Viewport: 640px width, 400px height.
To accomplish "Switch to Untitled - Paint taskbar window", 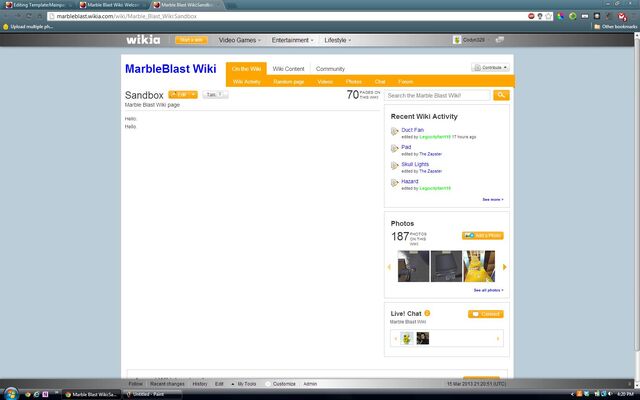I will pyautogui.click(x=152, y=394).
